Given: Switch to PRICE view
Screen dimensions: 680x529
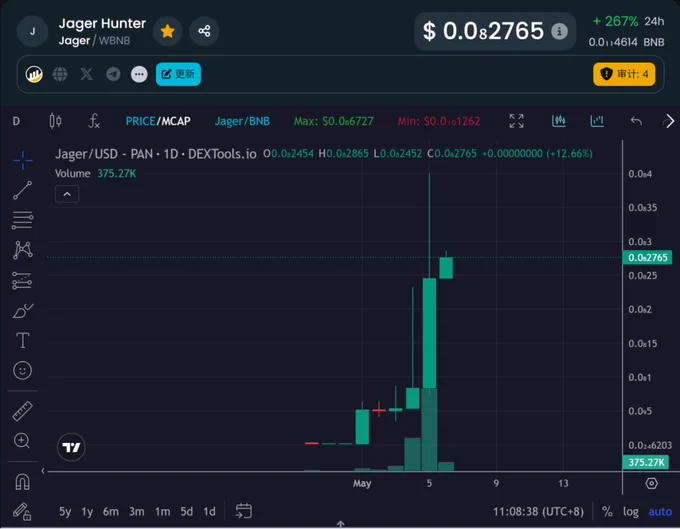Looking at the screenshot, I should (x=140, y=121).
